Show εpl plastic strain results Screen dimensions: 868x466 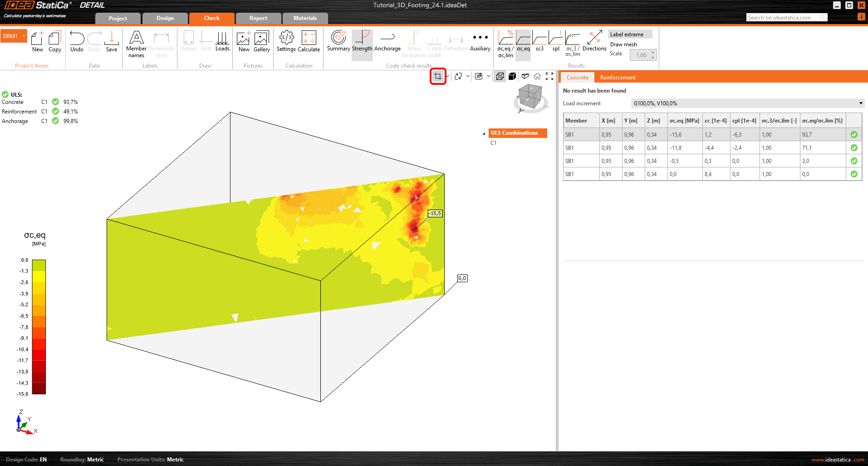tap(556, 41)
